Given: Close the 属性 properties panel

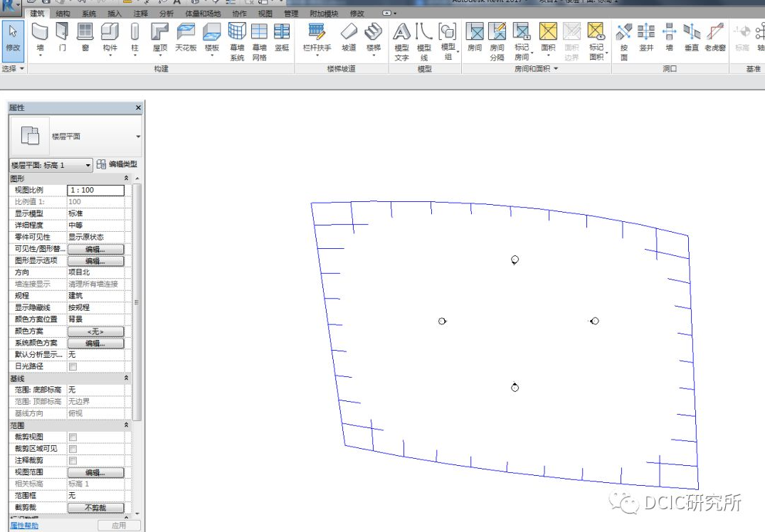Looking at the screenshot, I should (138, 108).
